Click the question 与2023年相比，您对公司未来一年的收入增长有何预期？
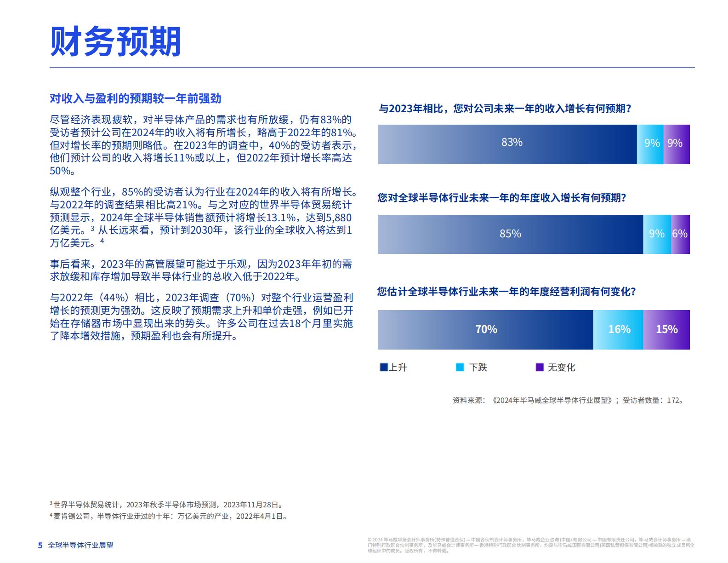Screen dimensions: 728x563 [x=505, y=109]
